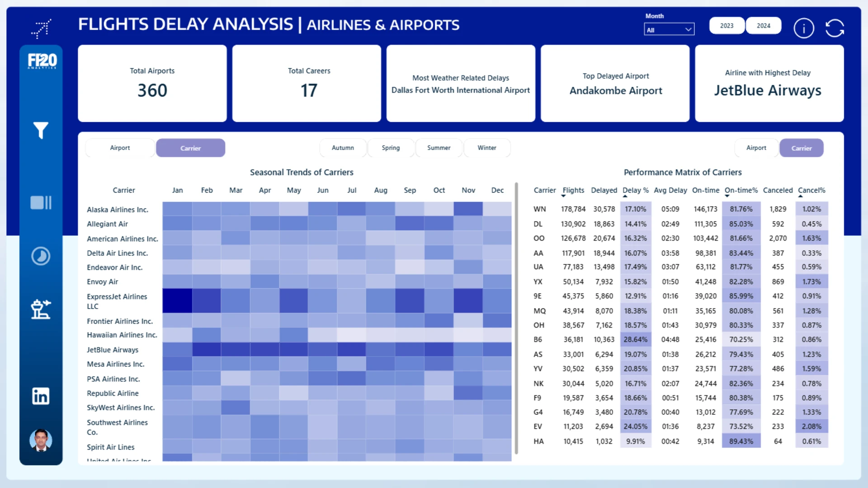The width and height of the screenshot is (868, 488).
Task: Open the airlines and airports seat icon page
Action: click(x=41, y=310)
